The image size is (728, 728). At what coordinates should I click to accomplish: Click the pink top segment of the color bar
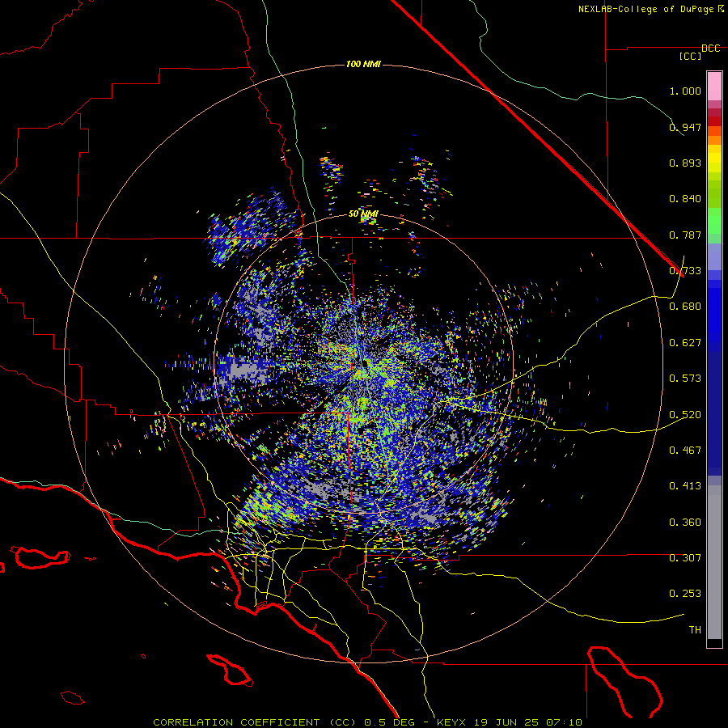(714, 87)
